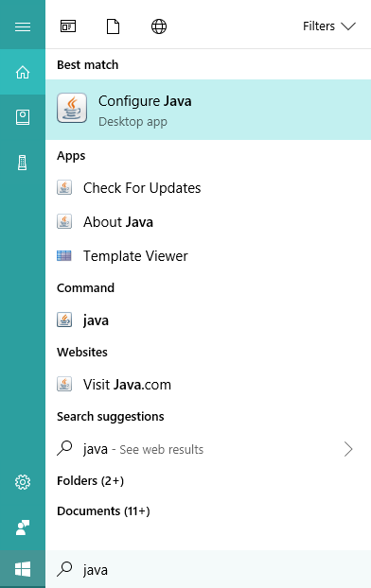371x588 pixels.
Task: Open the Visit Java.com website link
Action: point(208,385)
